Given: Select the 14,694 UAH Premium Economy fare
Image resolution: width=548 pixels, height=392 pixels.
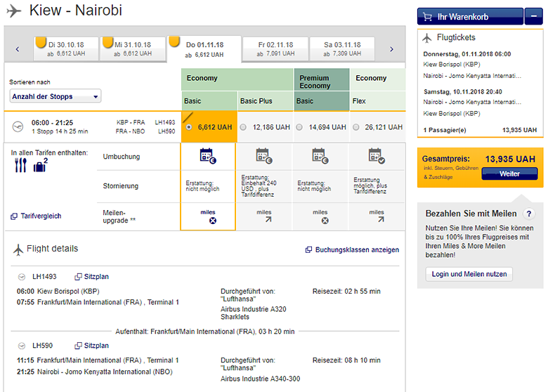Looking at the screenshot, I should 299,127.
